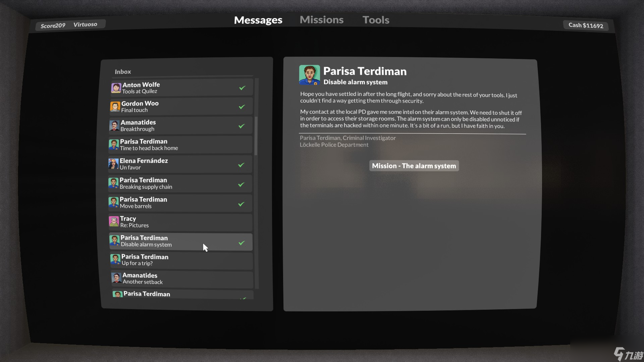Screen dimensions: 644x362
Task: Click Mission - The alarm system button
Action: tap(414, 165)
